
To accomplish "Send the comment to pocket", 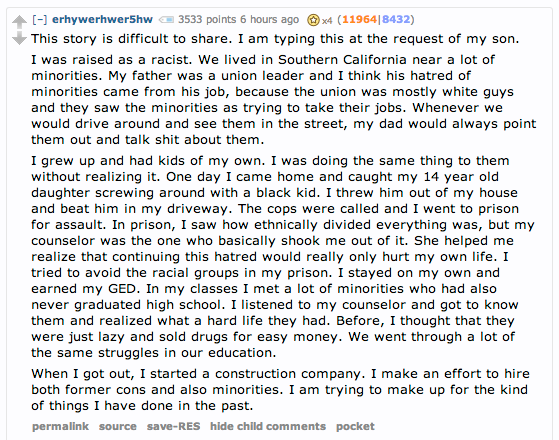I will click(x=355, y=426).
